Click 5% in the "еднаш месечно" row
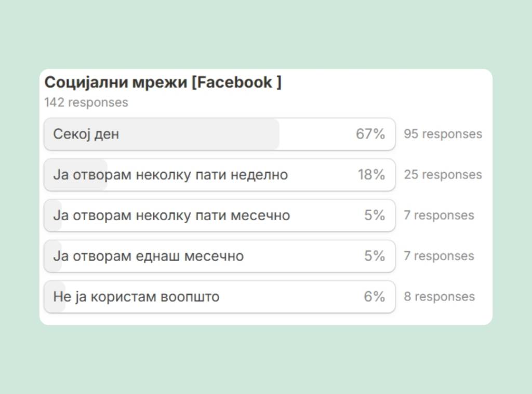 click(374, 256)
